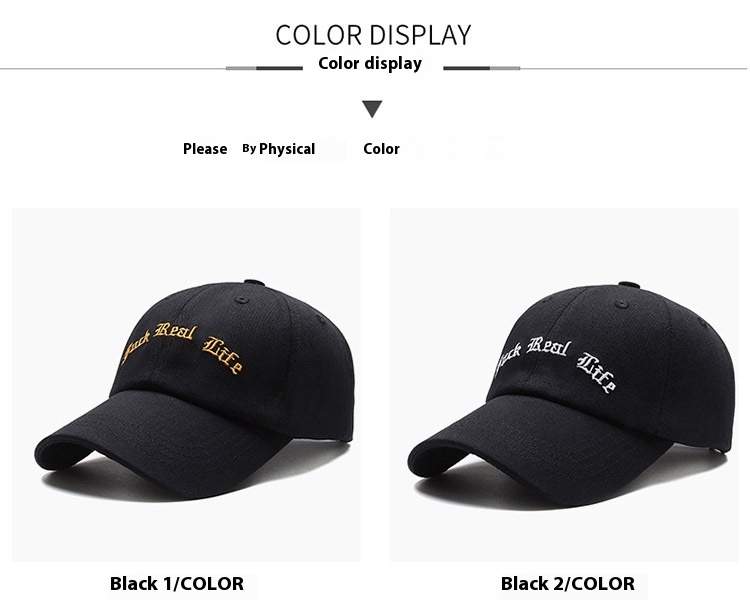Click the ventilation eyelet on the left cap
The width and height of the screenshot is (750, 616).
(242, 300)
